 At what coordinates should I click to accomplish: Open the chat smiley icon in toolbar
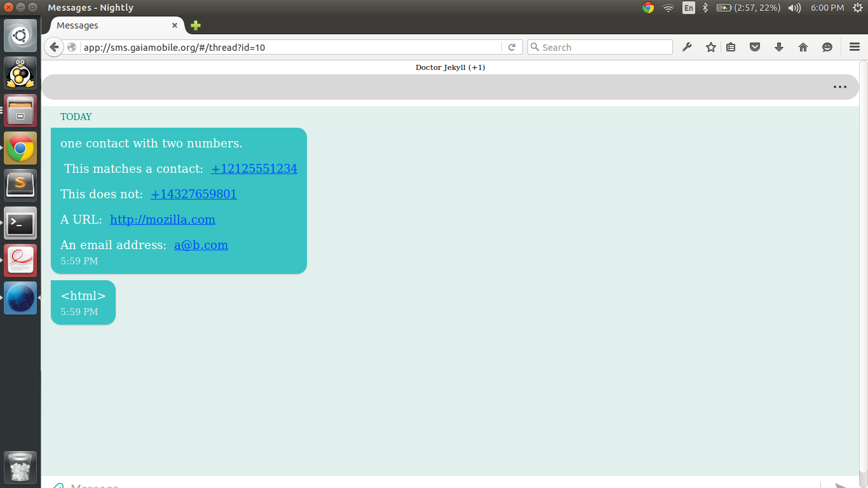pos(827,47)
